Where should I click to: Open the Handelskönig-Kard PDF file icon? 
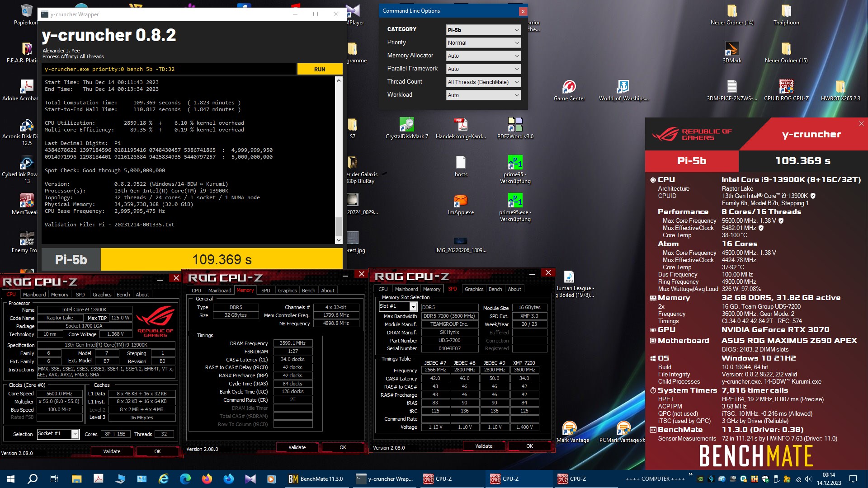(461, 128)
